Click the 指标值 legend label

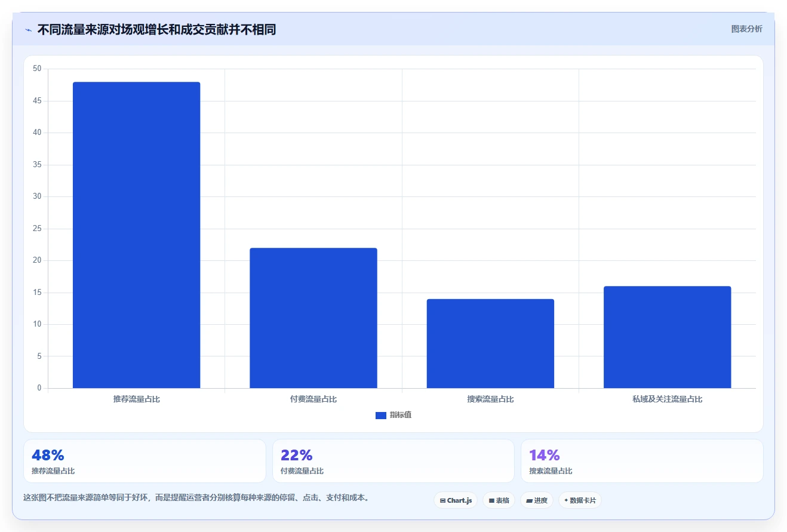pyautogui.click(x=401, y=415)
